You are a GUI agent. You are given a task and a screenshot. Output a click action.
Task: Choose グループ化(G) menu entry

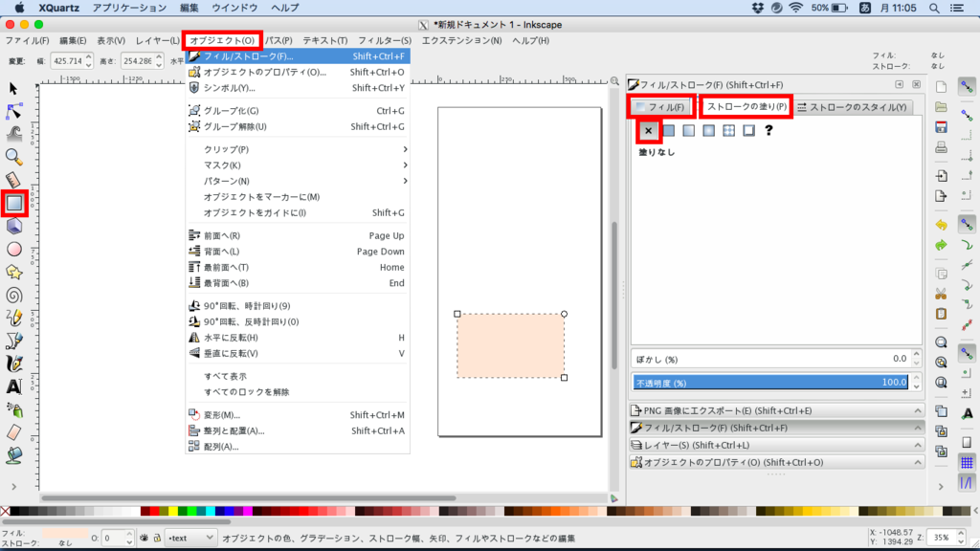[x=299, y=111]
